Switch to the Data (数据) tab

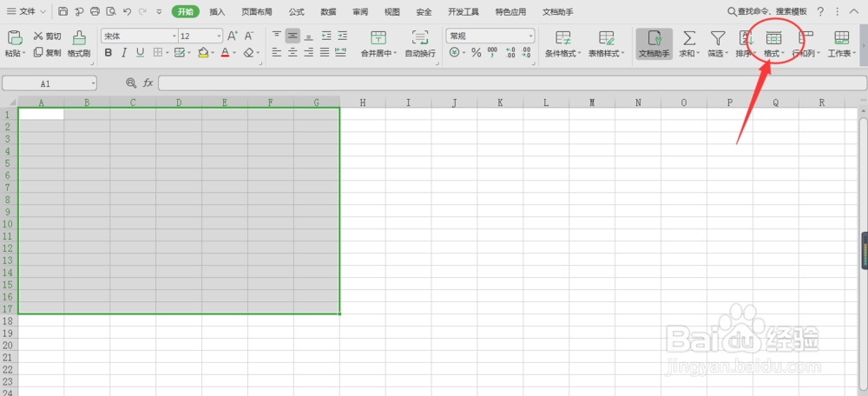(x=328, y=11)
